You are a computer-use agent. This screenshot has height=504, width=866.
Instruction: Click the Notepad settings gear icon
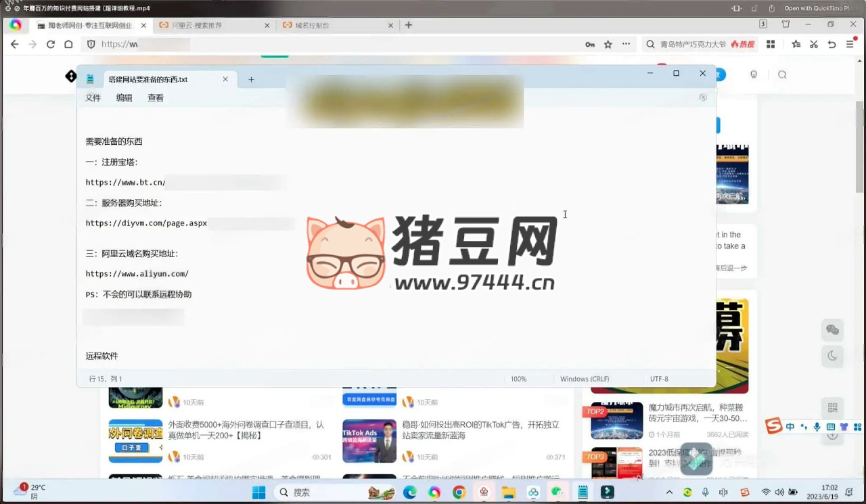pyautogui.click(x=703, y=97)
